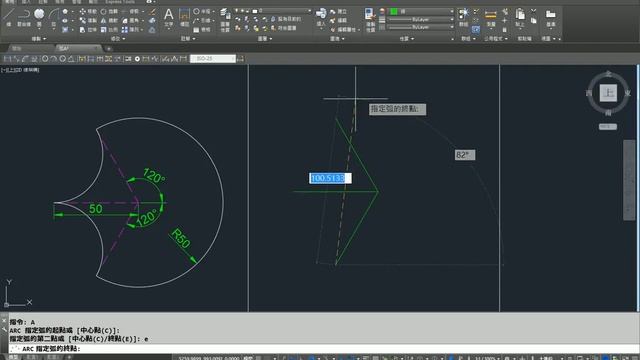This screenshot has width=640, height=360.
Task: Click the Copy tool icon
Action: [83, 20]
